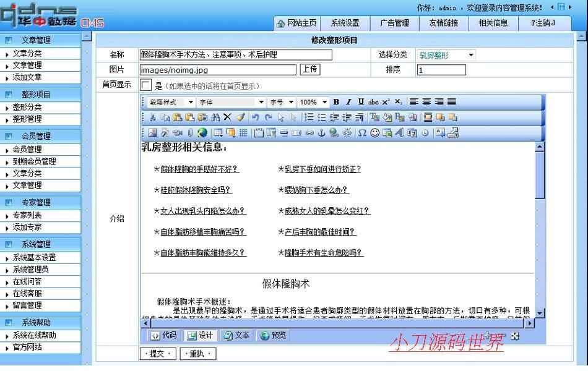Open the 段落样式 paragraph style dropdown
Viewport: 588px width, 392px height.
(171, 102)
